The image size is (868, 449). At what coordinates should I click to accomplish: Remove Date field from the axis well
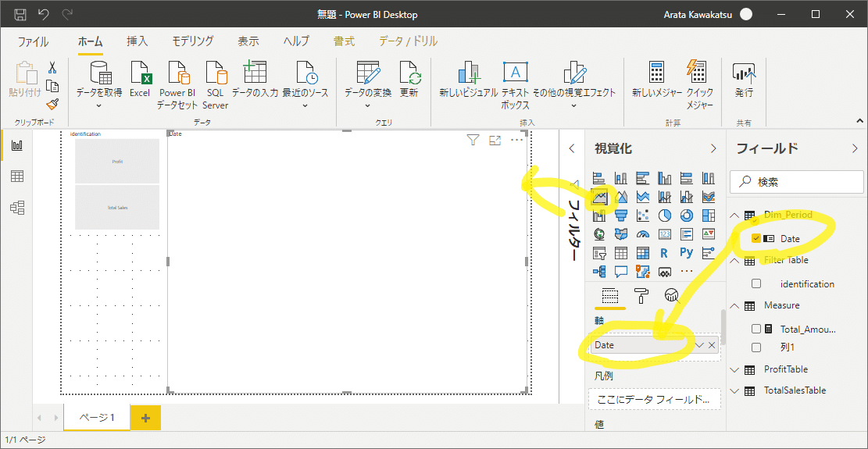point(712,345)
